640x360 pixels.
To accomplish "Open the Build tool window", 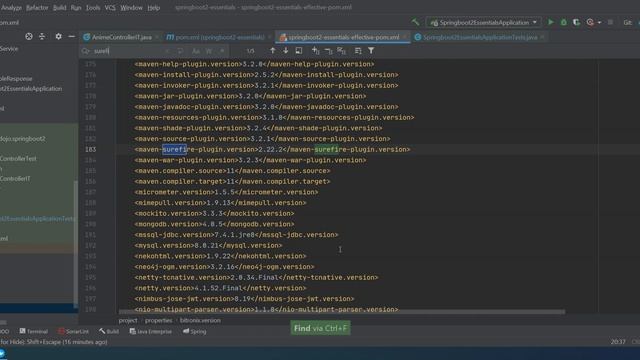I will point(109,331).
